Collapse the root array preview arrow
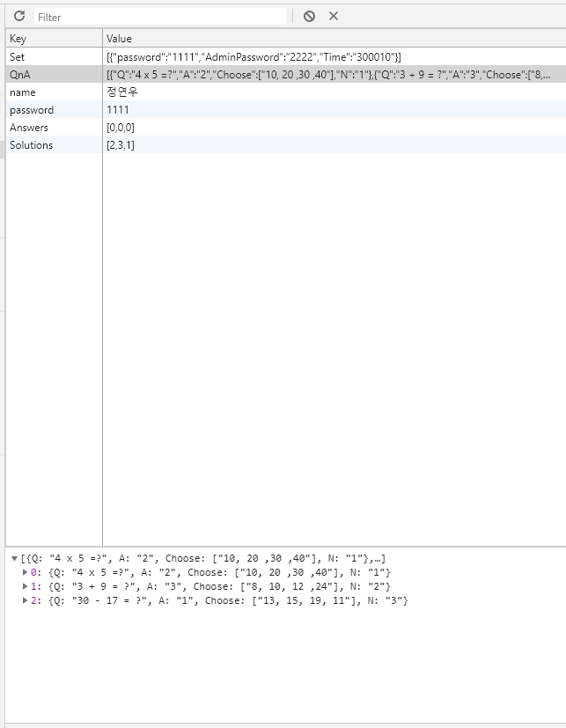 14,559
